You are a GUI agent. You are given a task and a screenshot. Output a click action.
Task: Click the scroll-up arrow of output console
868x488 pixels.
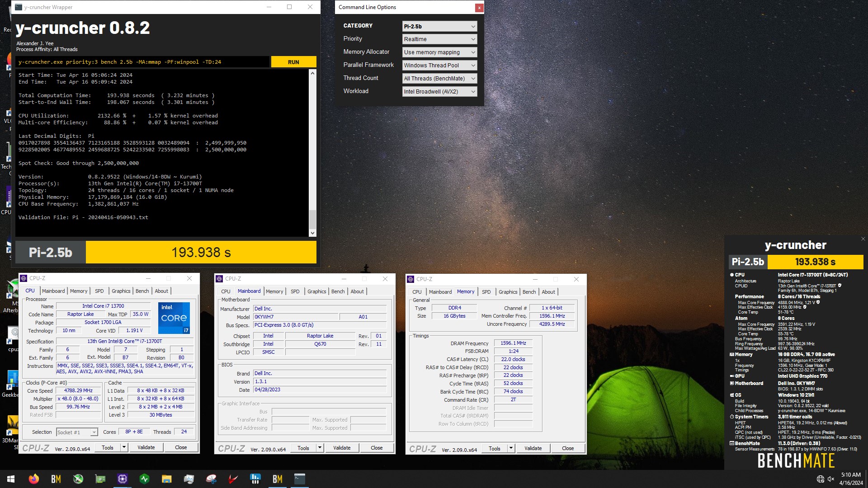(312, 73)
